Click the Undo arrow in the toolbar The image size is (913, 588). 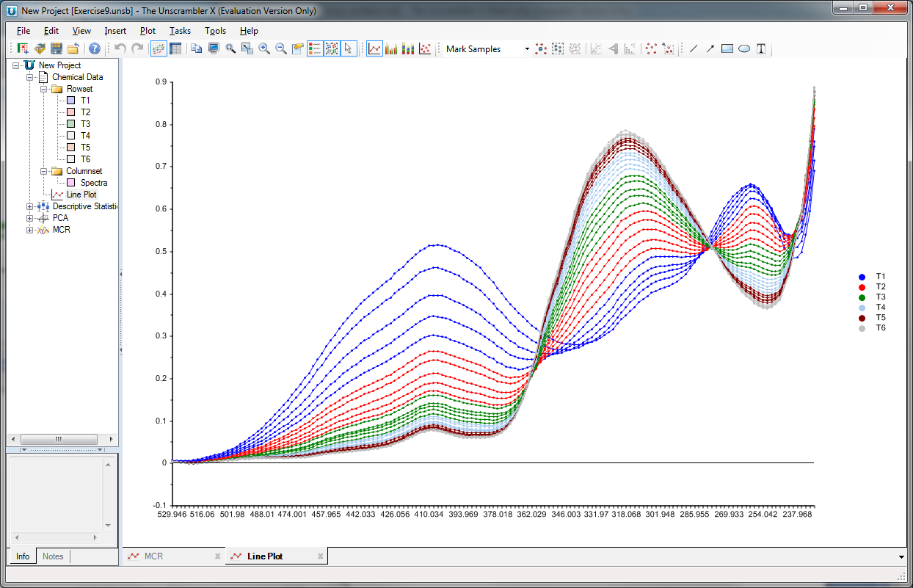(121, 49)
